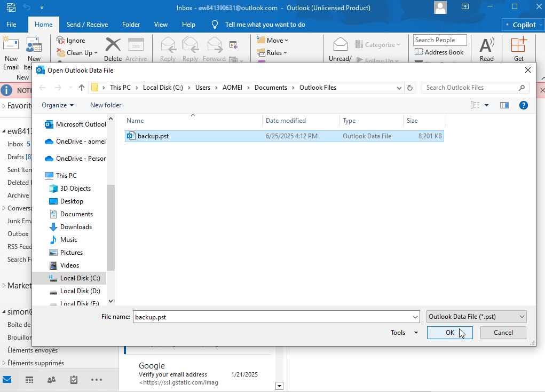The width and height of the screenshot is (545, 392).
Task: Click the Archive icon in ribbon
Action: click(x=136, y=45)
